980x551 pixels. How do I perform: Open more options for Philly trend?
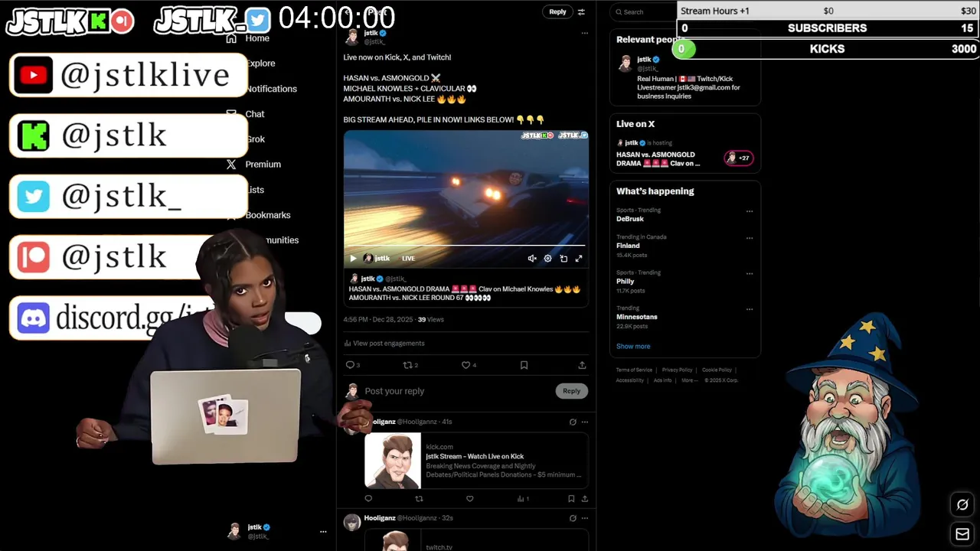(x=750, y=273)
